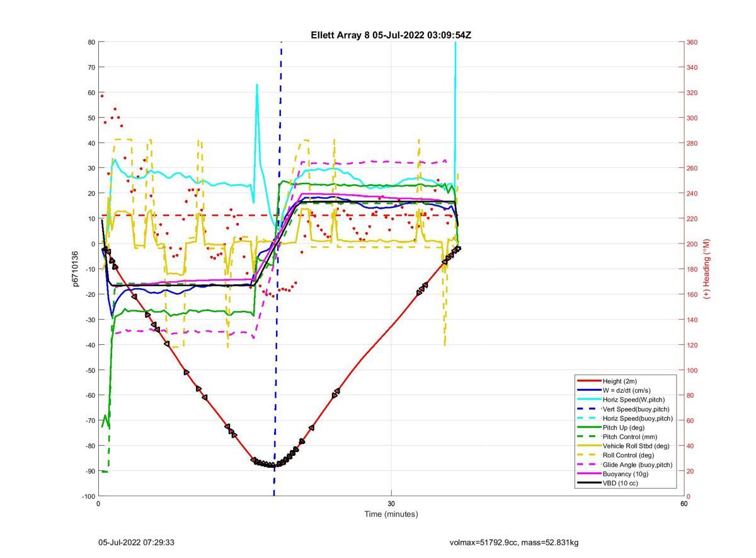The height and width of the screenshot is (558, 756).
Task: Click the 'W = dz/dt (cm/s)' legend entry
Action: point(627,390)
